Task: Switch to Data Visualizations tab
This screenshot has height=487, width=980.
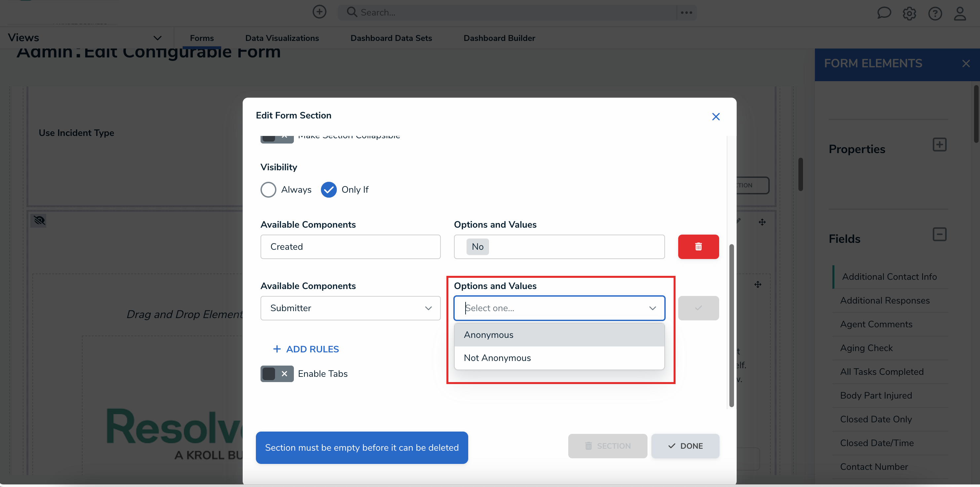Action: point(282,38)
